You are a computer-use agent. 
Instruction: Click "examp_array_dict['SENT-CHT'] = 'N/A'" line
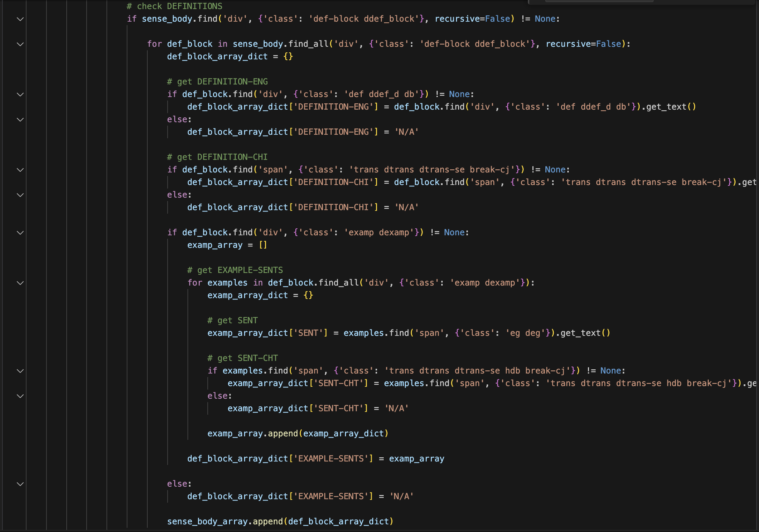(x=318, y=408)
